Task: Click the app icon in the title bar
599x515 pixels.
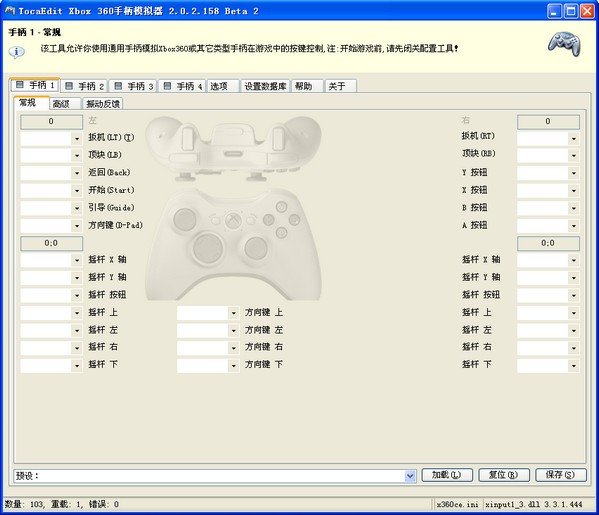Action: [10, 11]
